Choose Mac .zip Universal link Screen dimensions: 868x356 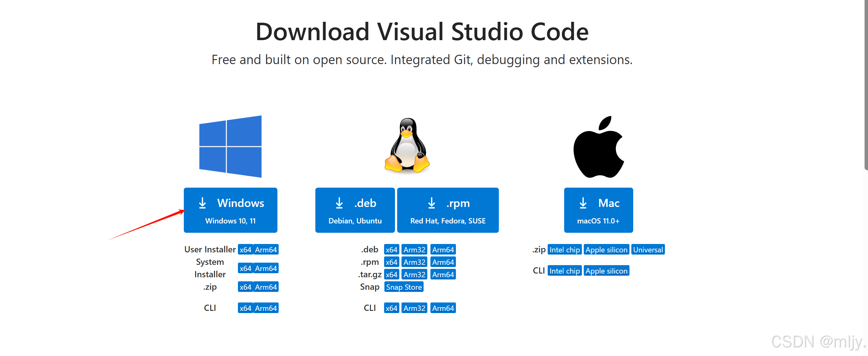(648, 250)
